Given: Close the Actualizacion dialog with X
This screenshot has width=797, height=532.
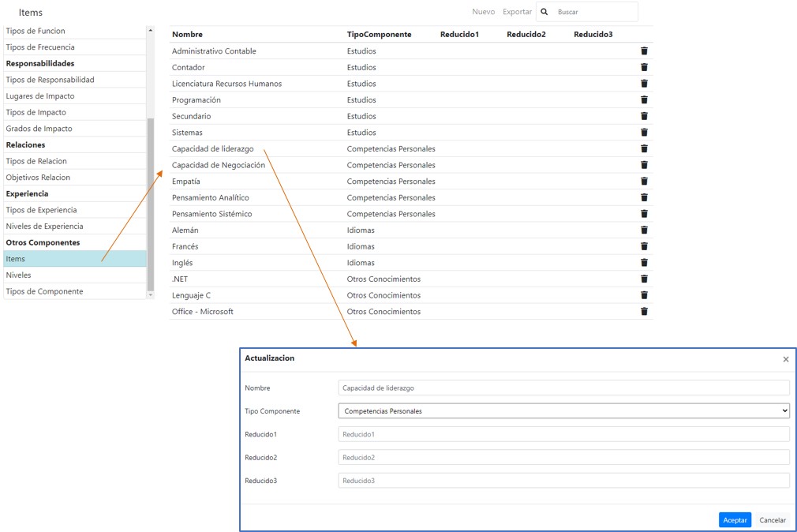Looking at the screenshot, I should (x=785, y=359).
